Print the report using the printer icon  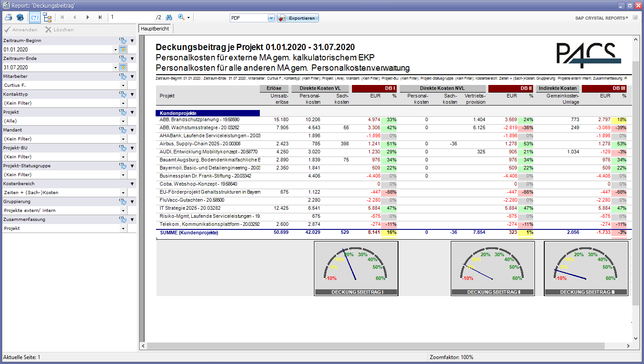(8, 18)
